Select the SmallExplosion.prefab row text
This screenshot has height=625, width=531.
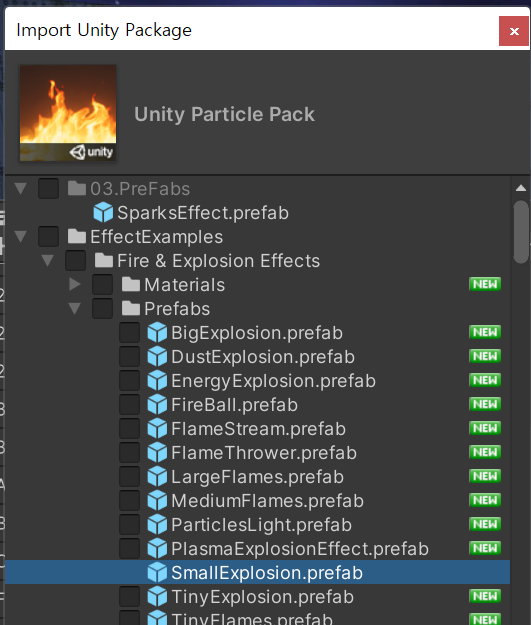click(267, 573)
